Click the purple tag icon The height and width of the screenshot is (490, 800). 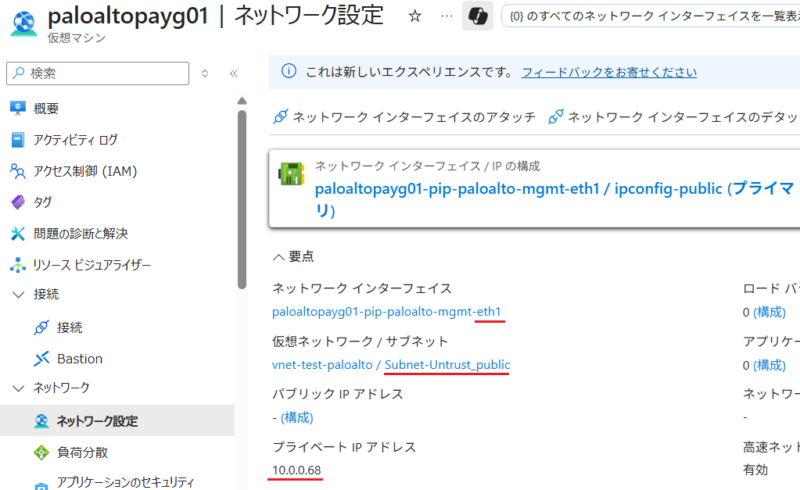pyautogui.click(x=18, y=202)
